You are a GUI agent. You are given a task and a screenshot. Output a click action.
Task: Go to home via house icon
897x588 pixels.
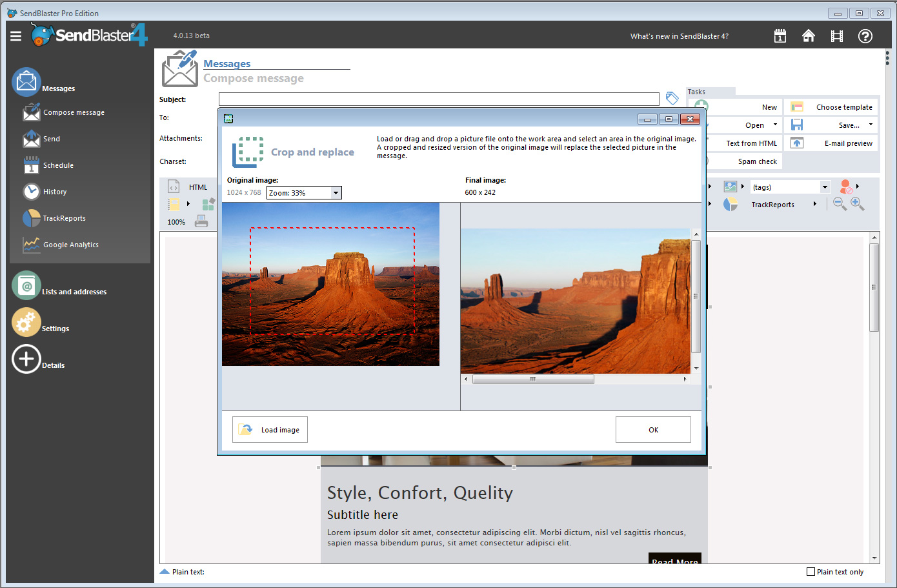click(808, 36)
